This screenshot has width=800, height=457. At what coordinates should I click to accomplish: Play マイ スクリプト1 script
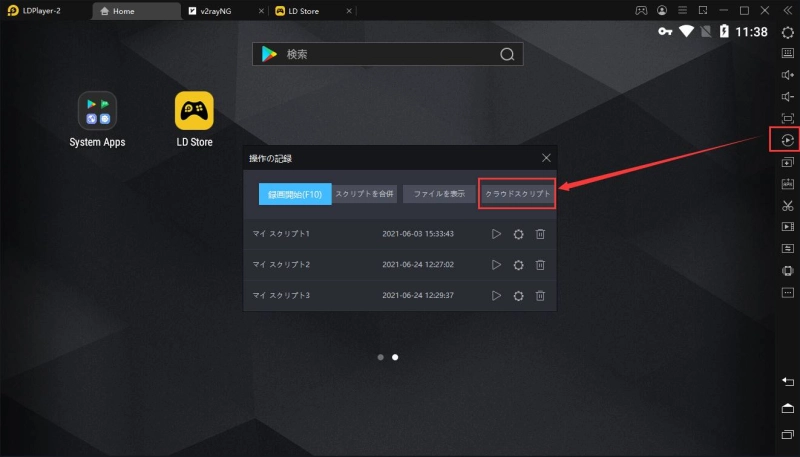pyautogui.click(x=496, y=234)
